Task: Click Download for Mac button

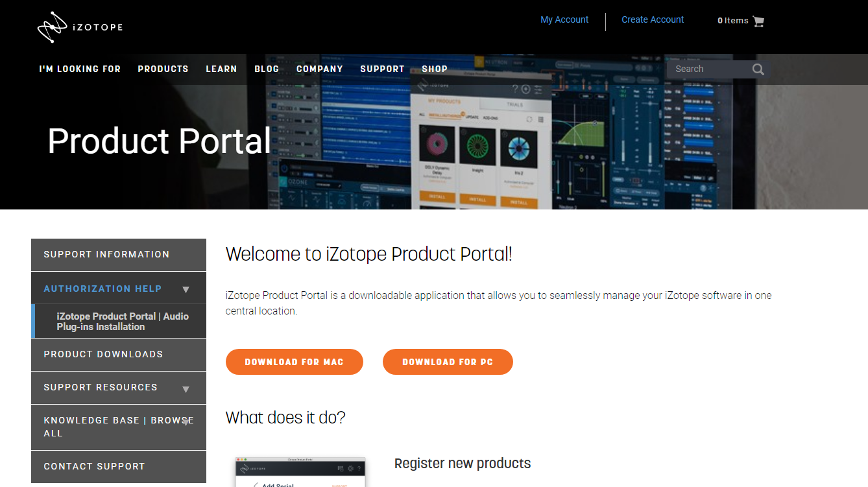Action: 295,362
